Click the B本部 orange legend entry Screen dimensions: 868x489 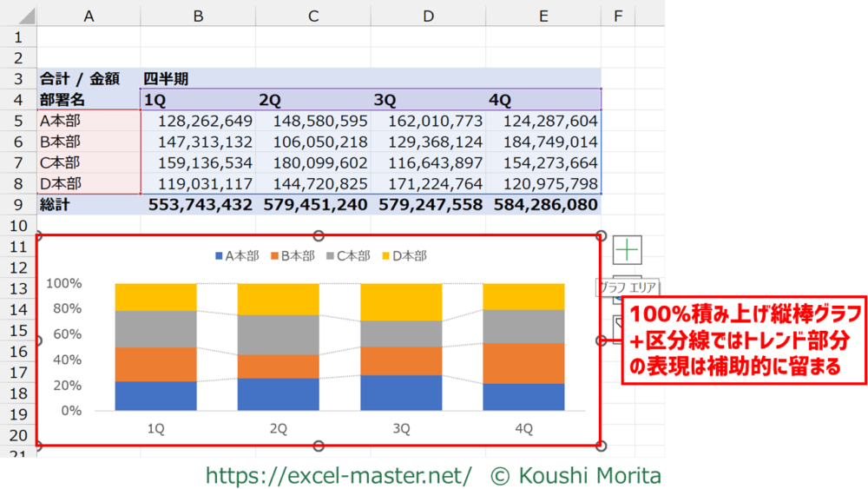[293, 256]
